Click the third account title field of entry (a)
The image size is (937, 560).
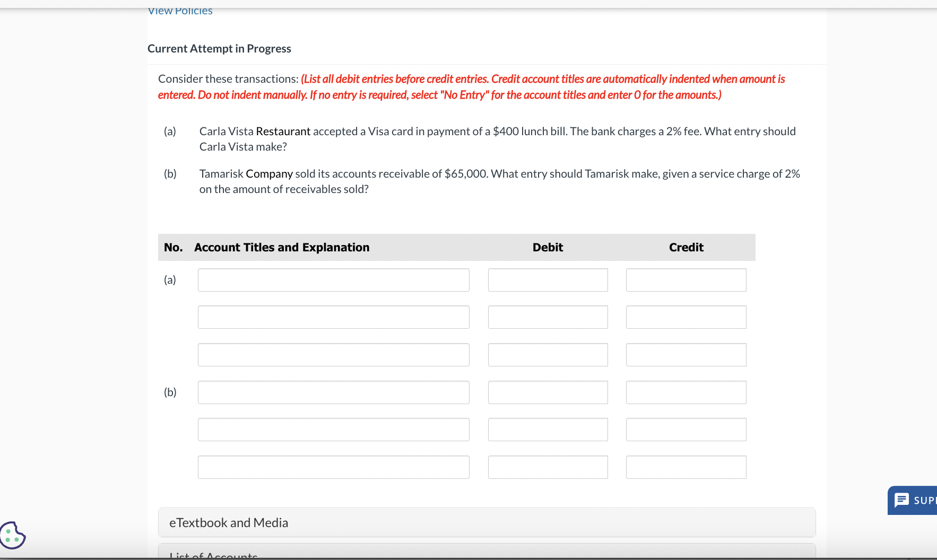(x=333, y=354)
